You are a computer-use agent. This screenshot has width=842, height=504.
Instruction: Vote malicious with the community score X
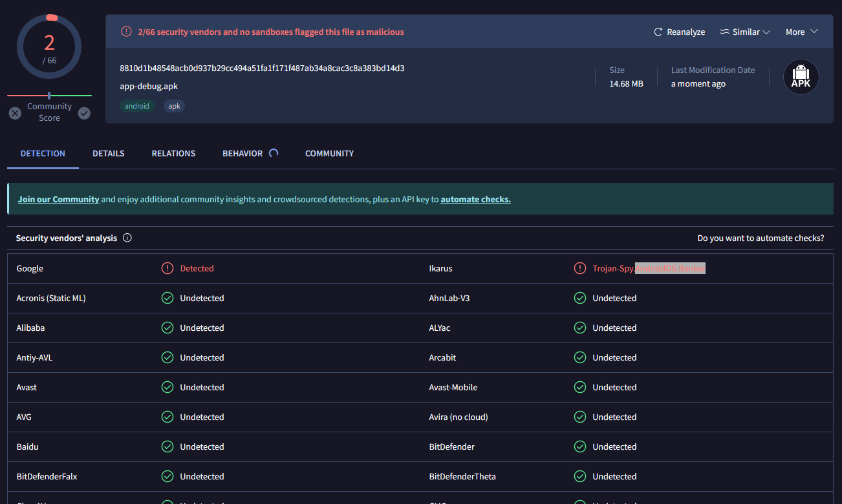click(x=15, y=113)
